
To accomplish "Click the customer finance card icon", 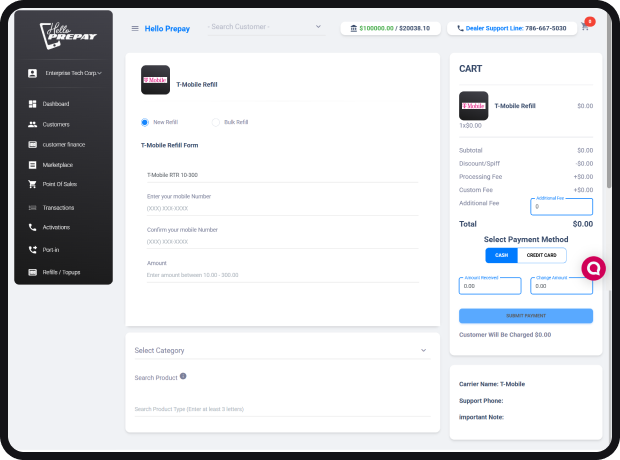I will [x=32, y=144].
